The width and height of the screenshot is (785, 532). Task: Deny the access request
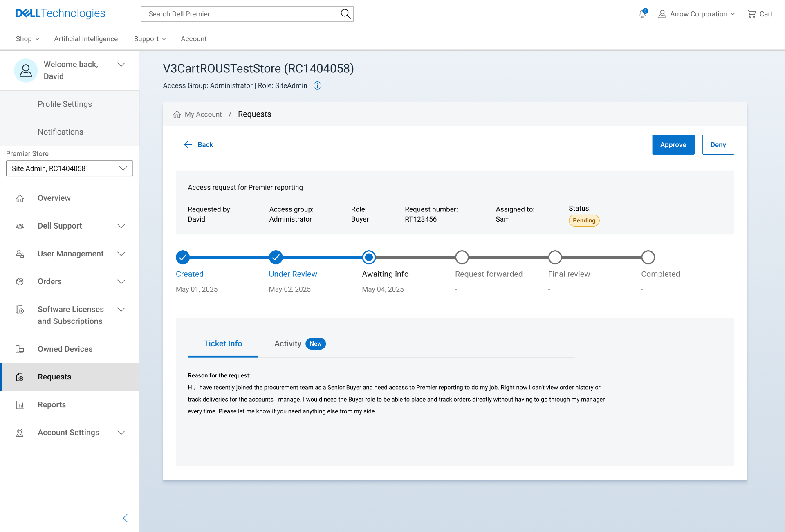718,145
